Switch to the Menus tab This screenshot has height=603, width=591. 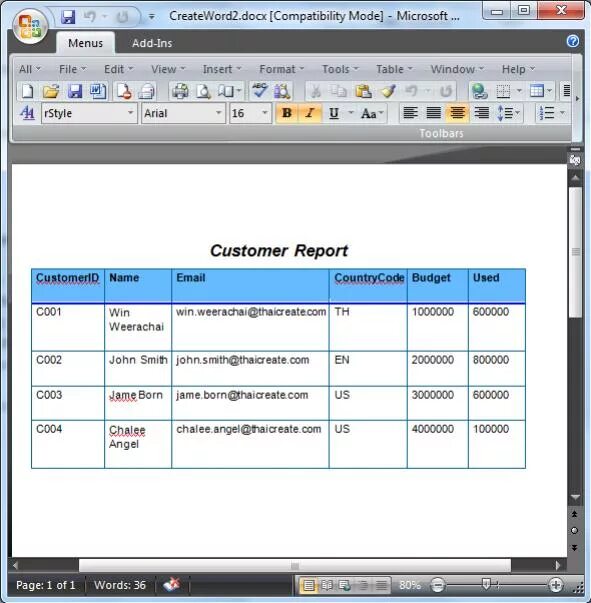(85, 43)
